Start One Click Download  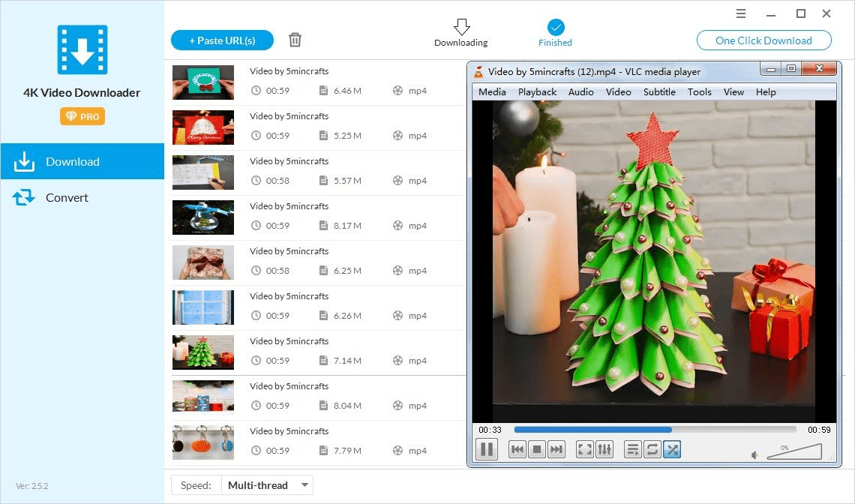pyautogui.click(x=763, y=40)
